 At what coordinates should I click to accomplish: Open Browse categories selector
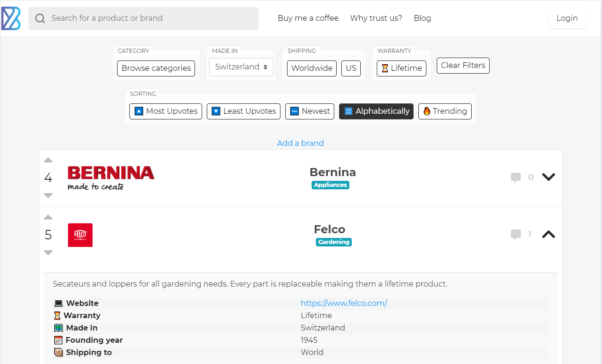(156, 68)
